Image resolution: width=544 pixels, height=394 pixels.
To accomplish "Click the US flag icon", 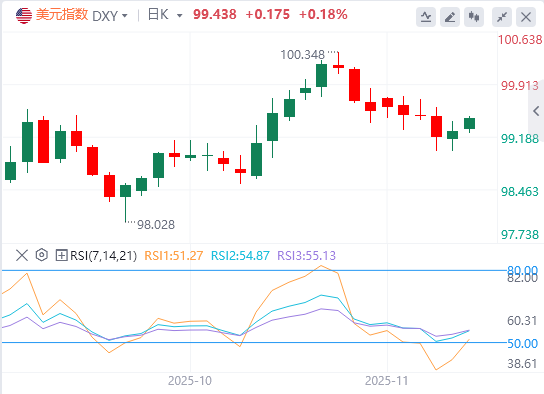I will pyautogui.click(x=24, y=15).
